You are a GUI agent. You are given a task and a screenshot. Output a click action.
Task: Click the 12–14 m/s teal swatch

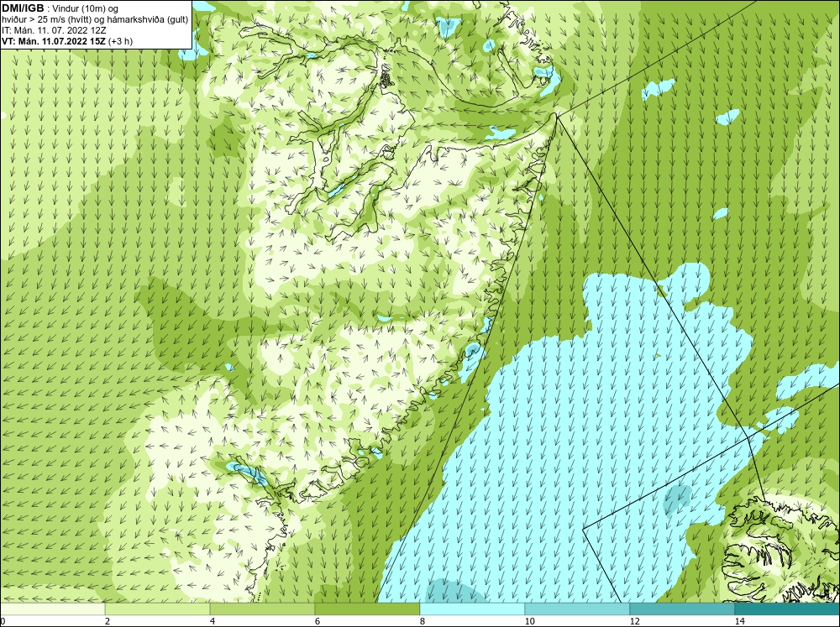[x=682, y=609]
